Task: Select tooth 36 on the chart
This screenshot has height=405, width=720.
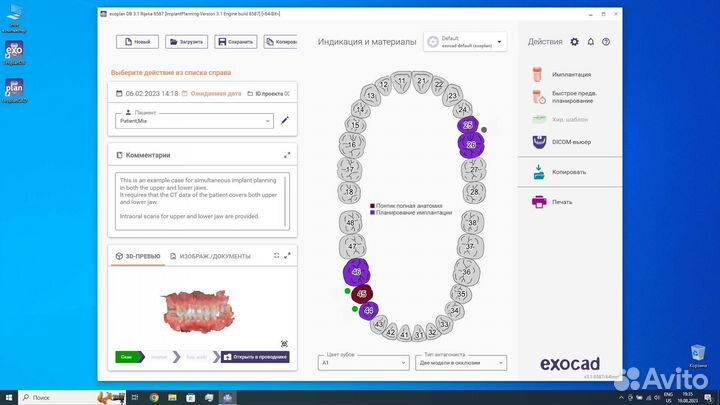Action: (467, 272)
